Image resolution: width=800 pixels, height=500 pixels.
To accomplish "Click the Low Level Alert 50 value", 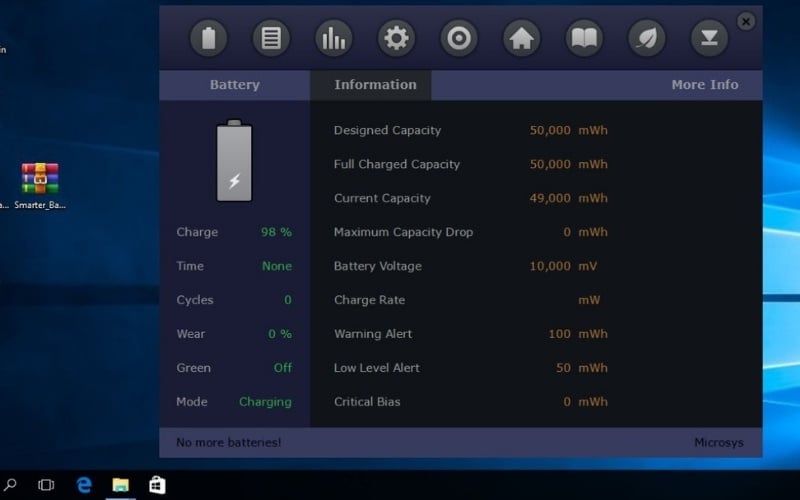I will (563, 368).
